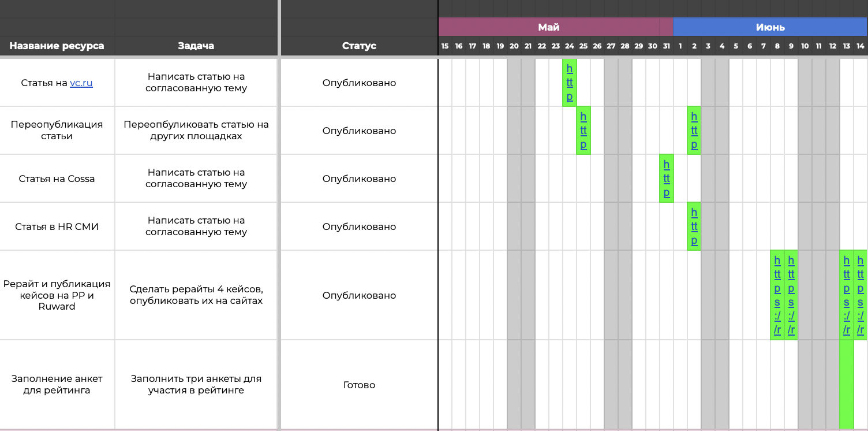
Task: Open the May 25 republication link
Action: coord(583,131)
